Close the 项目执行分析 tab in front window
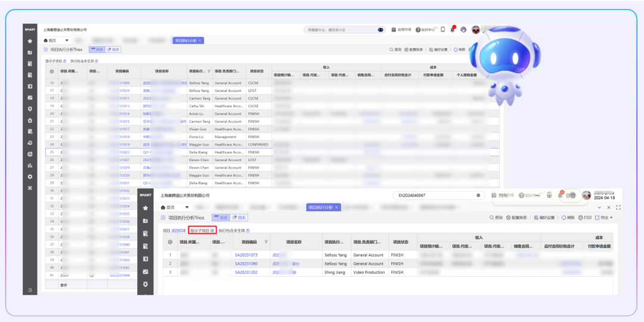The height and width of the screenshot is (322, 644). click(336, 208)
